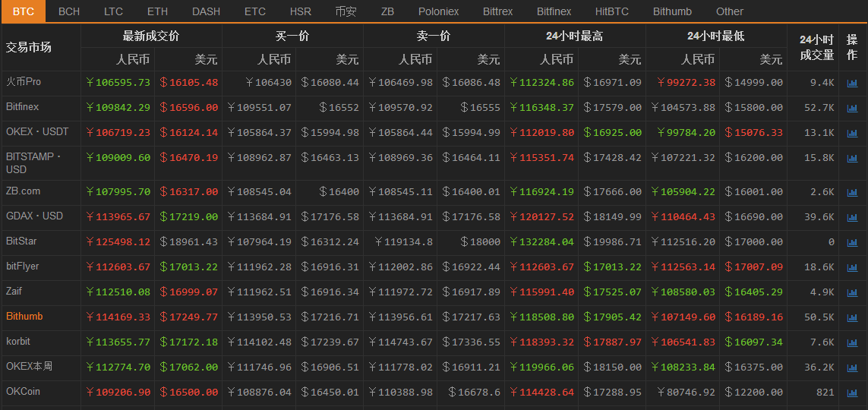Click the 火币Pro market name
868x410 pixels.
click(x=24, y=82)
